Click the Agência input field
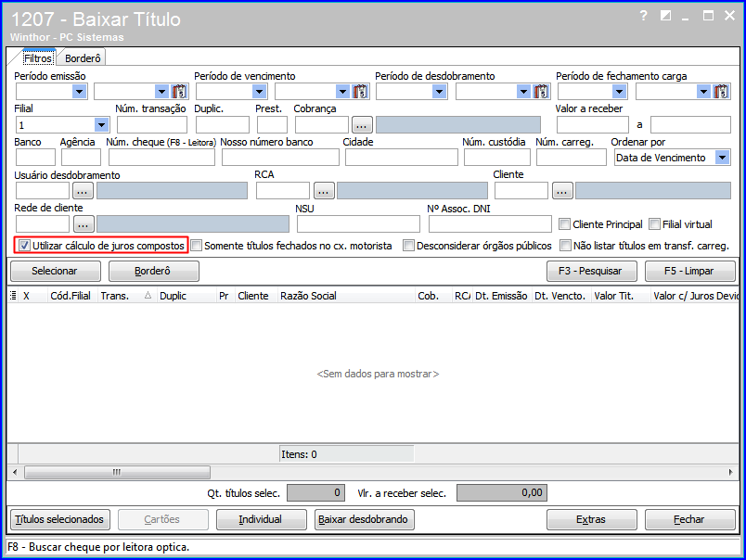 [81, 158]
